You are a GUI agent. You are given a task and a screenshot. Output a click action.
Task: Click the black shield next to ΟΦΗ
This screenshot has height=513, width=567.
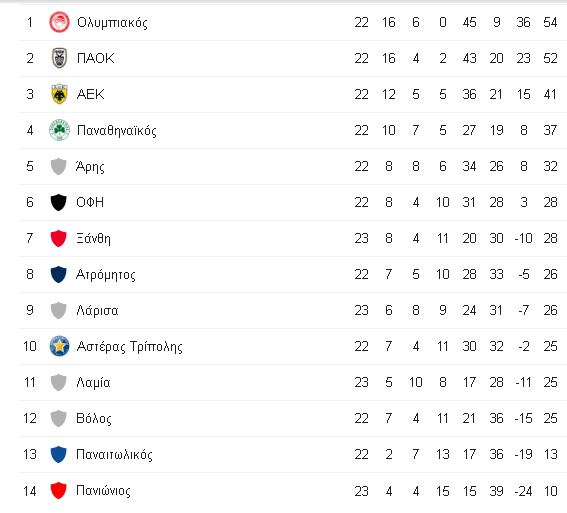click(x=58, y=202)
